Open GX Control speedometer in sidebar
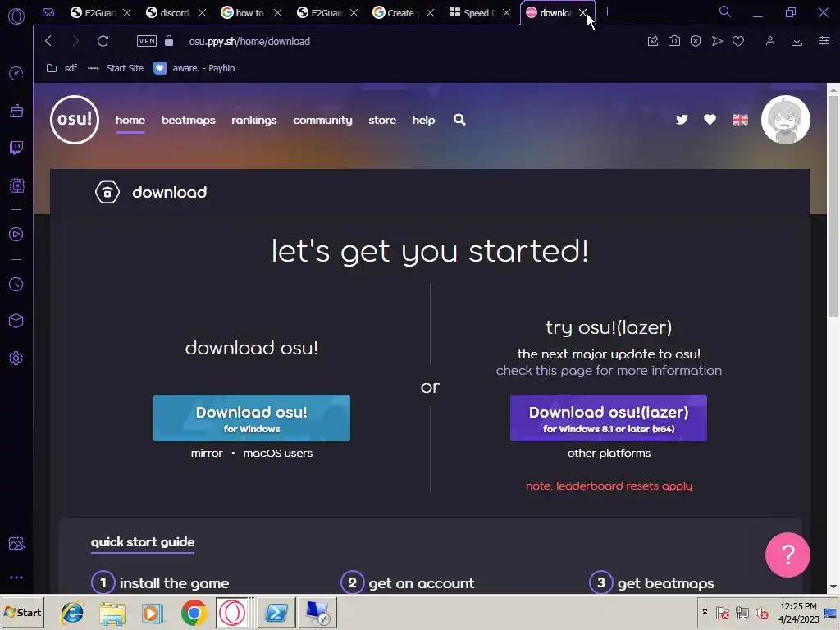The width and height of the screenshot is (840, 630). [16, 73]
